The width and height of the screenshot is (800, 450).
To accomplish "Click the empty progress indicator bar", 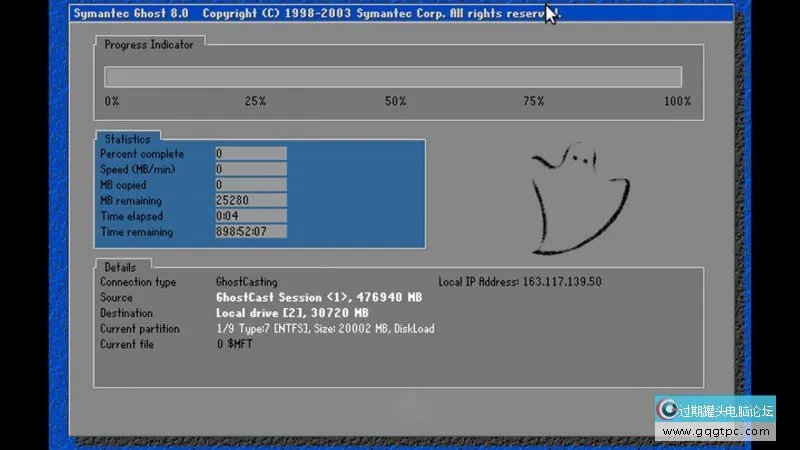I will click(393, 77).
